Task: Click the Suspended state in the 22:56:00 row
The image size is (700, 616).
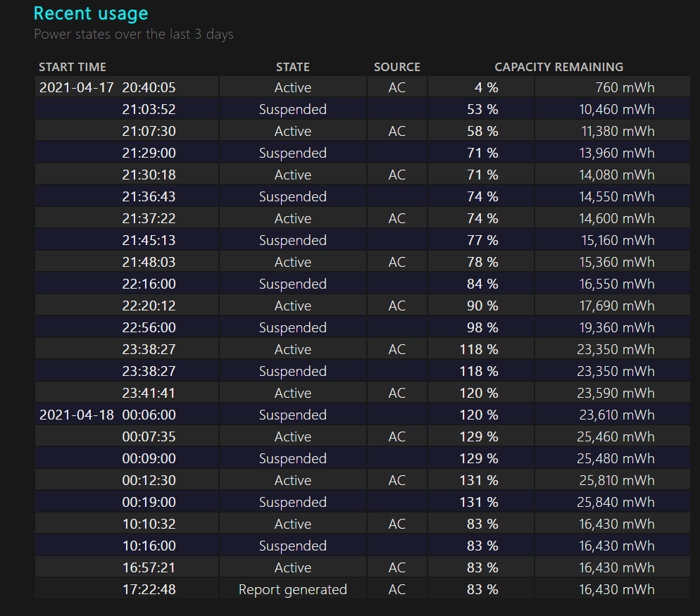Action: (x=292, y=327)
